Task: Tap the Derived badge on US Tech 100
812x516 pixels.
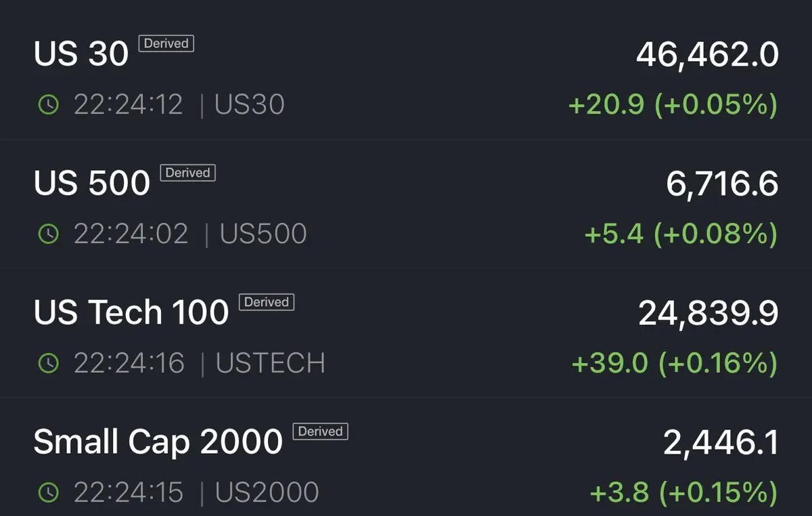Action: 267,302
